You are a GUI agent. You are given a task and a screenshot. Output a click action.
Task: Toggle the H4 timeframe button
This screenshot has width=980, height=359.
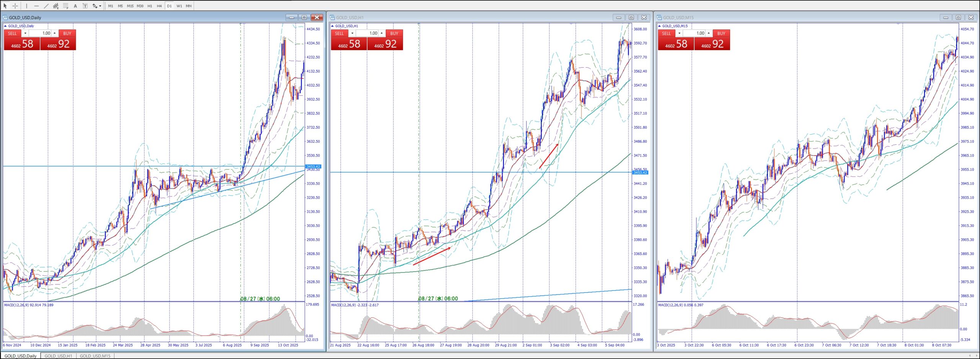(159, 6)
